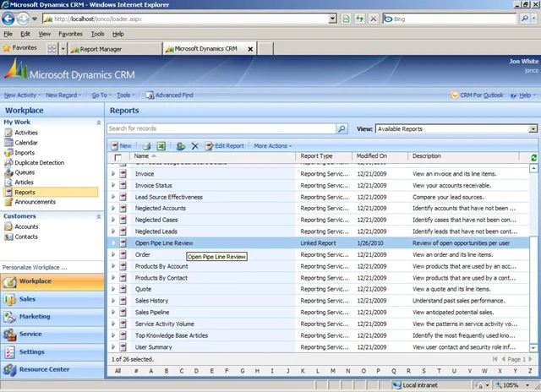
Task: Click the next page arrow beside Page 1
Action: (530, 359)
